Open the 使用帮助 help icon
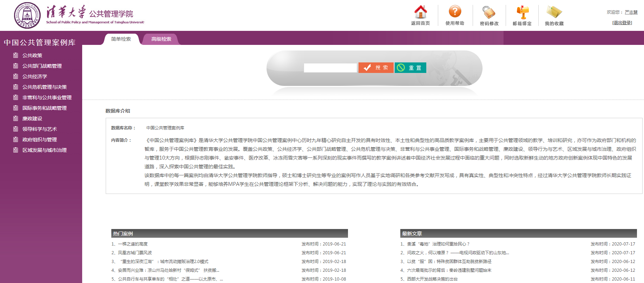 tap(455, 12)
